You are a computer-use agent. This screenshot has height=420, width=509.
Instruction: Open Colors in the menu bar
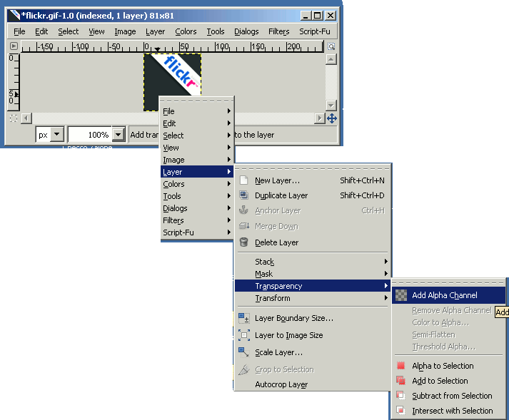(186, 31)
